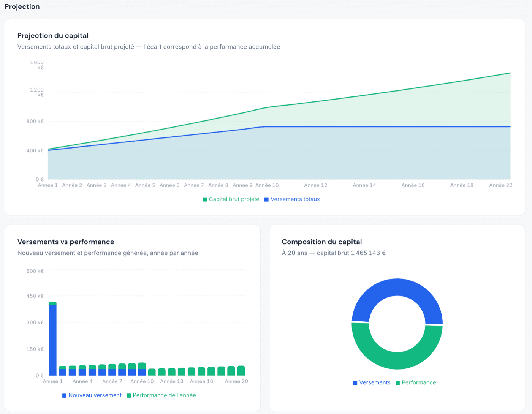Toggle the Versements totaux legend entry

click(292, 199)
